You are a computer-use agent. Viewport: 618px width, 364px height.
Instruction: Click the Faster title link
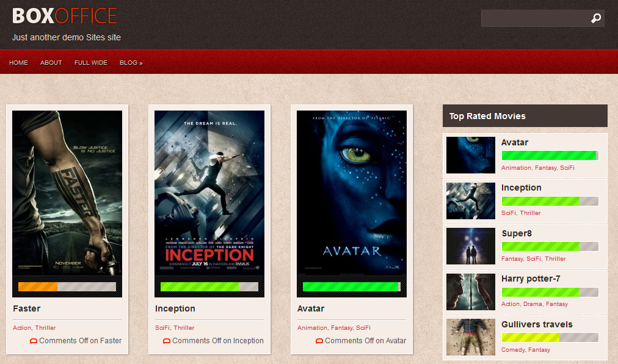26,308
